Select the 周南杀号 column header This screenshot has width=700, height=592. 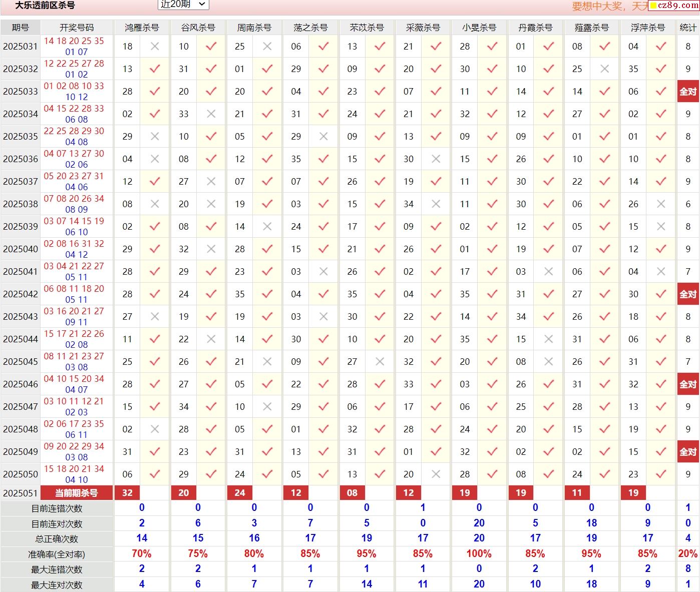(x=254, y=28)
